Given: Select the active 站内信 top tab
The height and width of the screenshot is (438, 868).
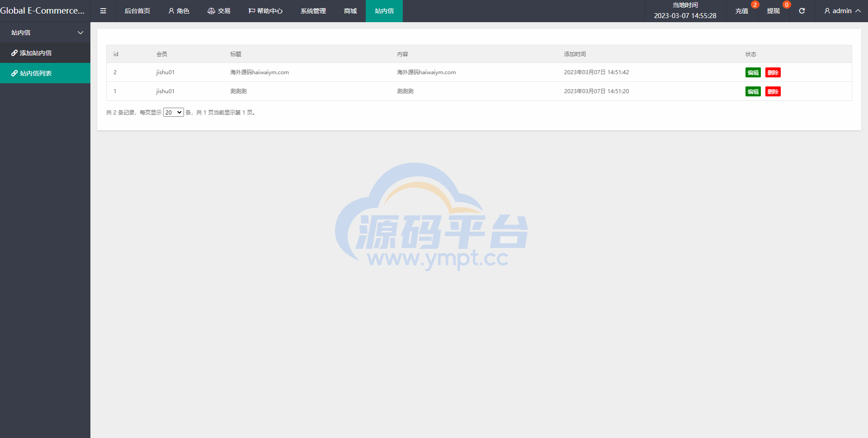Looking at the screenshot, I should [384, 11].
